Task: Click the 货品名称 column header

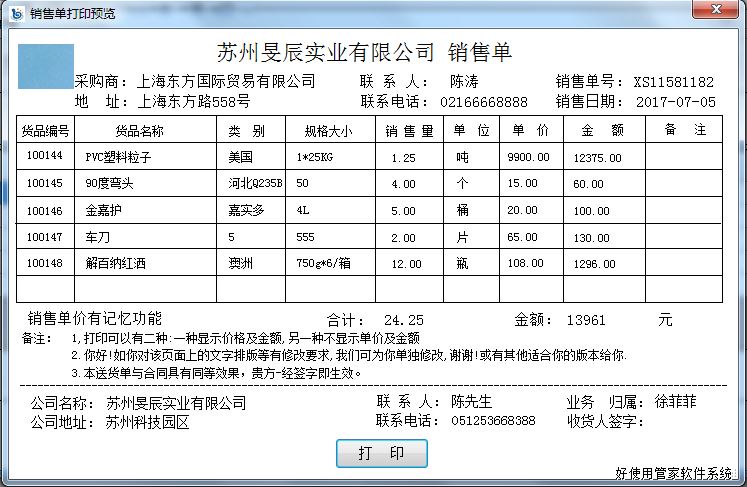Action: click(x=140, y=131)
